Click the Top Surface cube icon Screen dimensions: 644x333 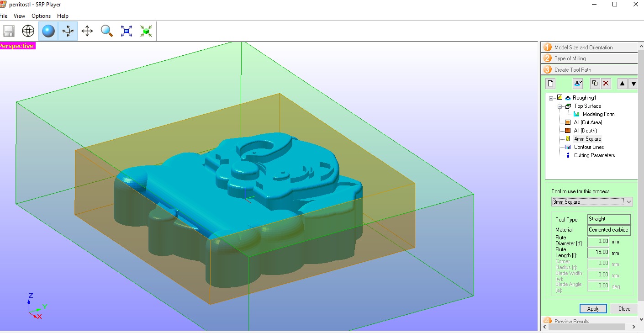[x=568, y=106]
